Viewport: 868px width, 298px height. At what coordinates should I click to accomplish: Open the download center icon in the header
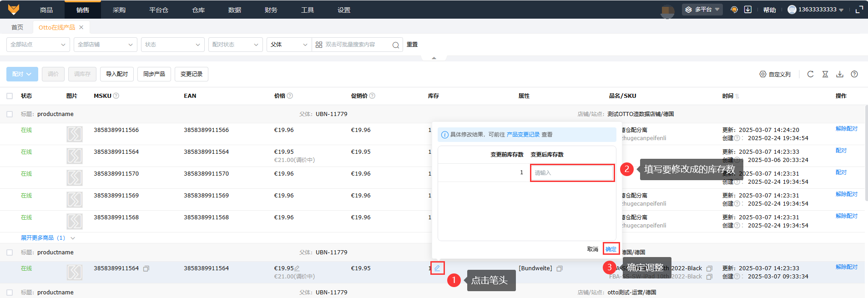pyautogui.click(x=747, y=10)
